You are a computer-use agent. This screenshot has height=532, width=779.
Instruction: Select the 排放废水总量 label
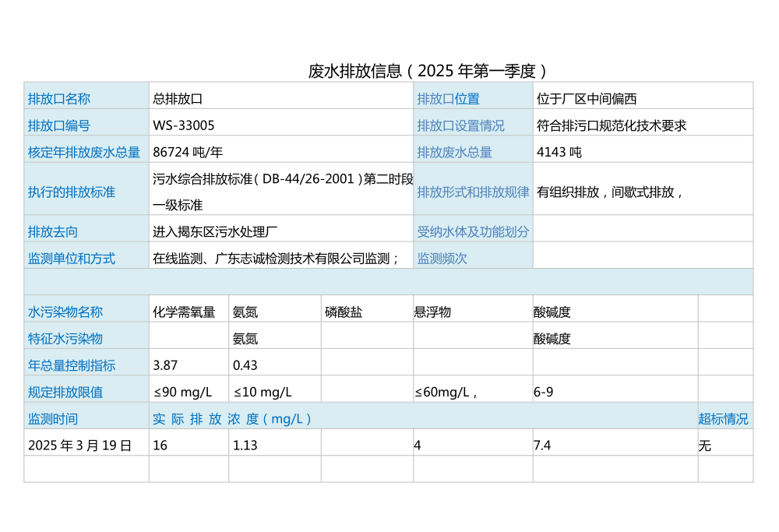(455, 152)
